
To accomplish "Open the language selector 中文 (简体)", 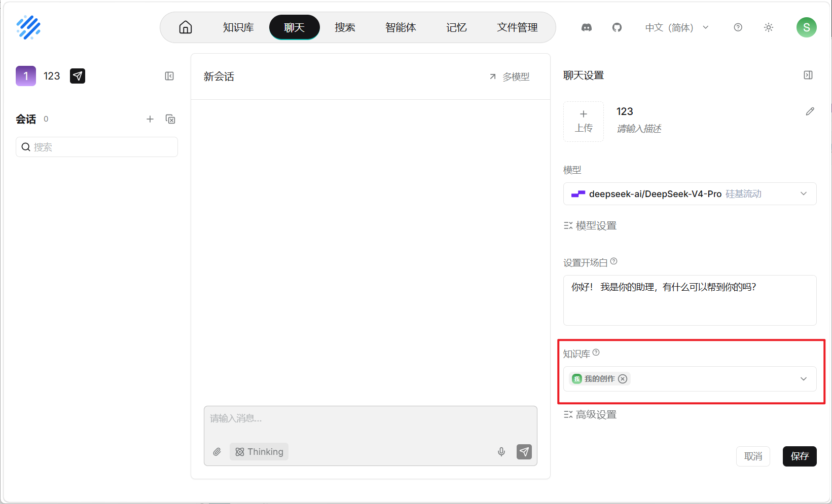I will pos(677,27).
